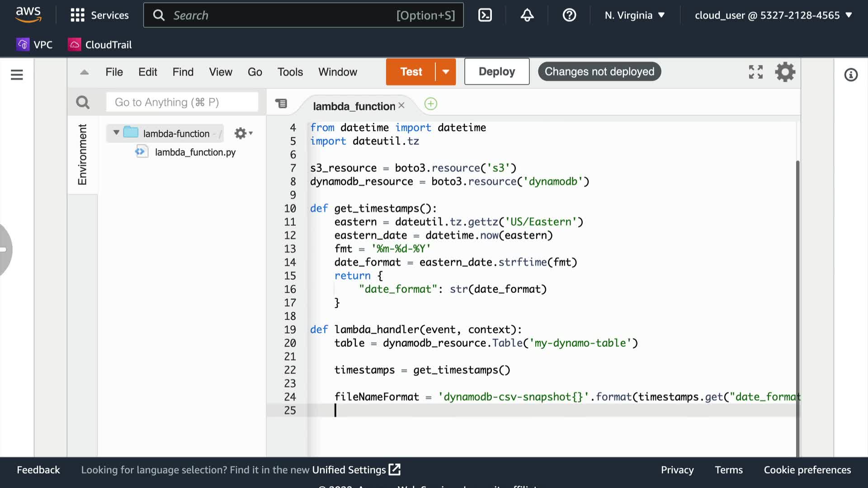Click the Deploy button

tap(496, 72)
